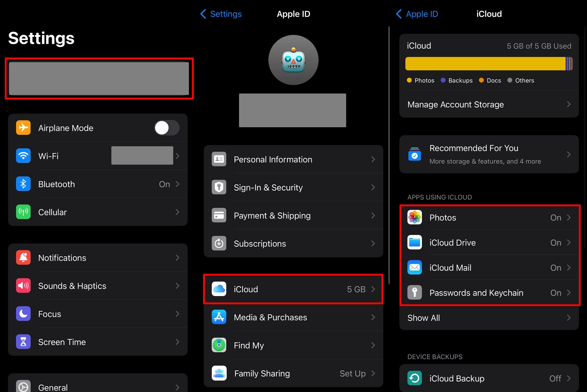Go back using Apple ID button
Viewport: 587px width, 392px height.
click(x=417, y=14)
